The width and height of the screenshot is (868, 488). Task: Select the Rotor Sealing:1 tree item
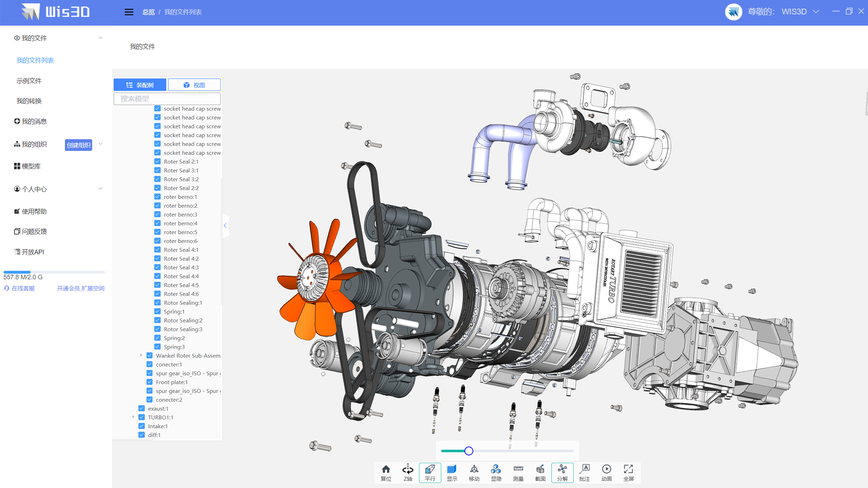(x=183, y=303)
